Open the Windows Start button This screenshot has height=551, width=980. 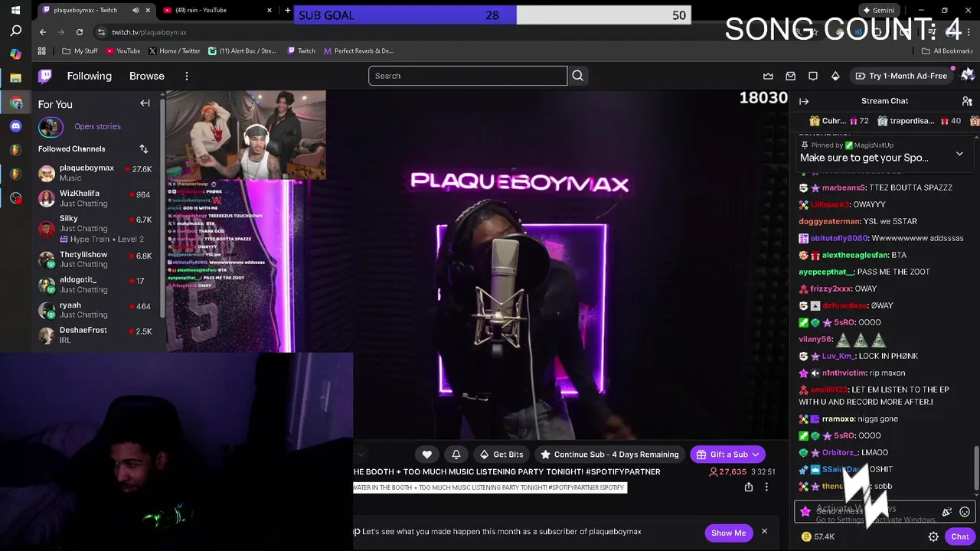15,10
